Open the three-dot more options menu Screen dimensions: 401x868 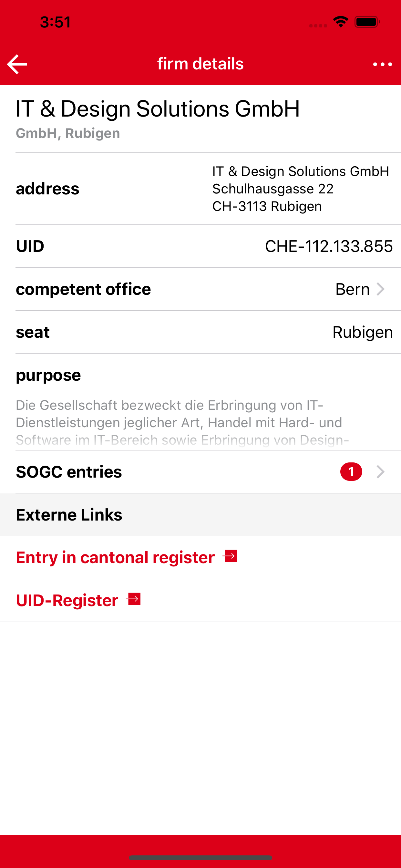tap(383, 64)
